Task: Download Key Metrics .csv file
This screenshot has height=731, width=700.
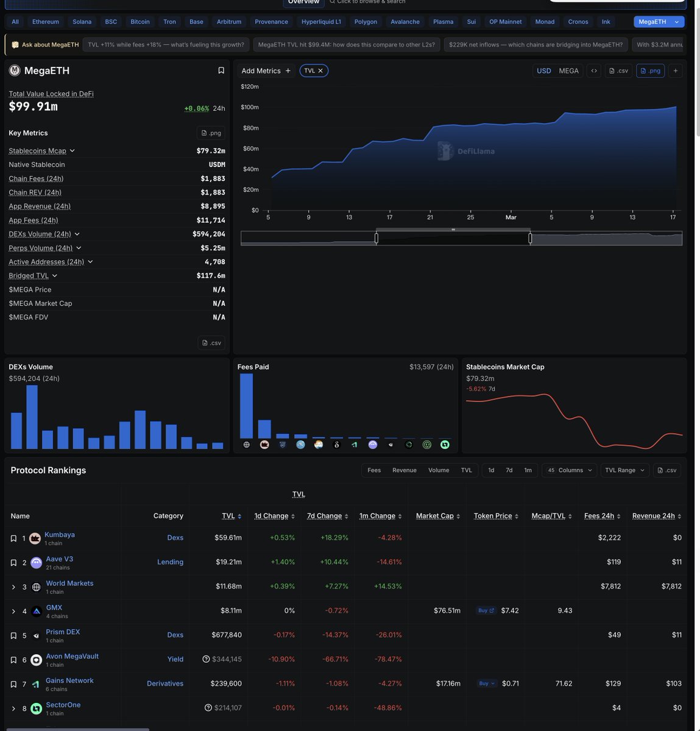Action: click(x=211, y=343)
